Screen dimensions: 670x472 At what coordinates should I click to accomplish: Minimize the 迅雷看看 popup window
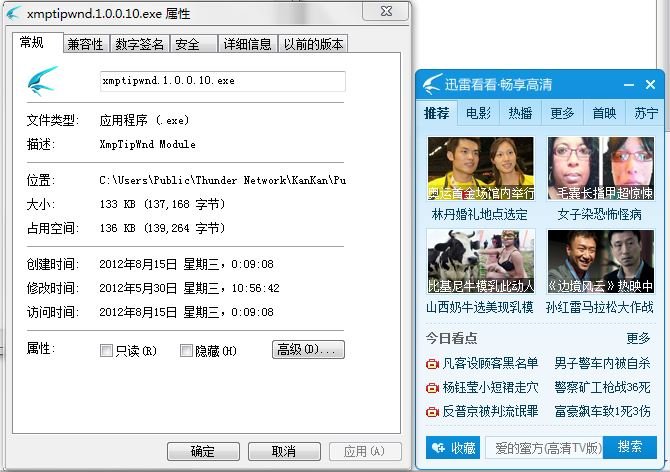click(x=629, y=85)
